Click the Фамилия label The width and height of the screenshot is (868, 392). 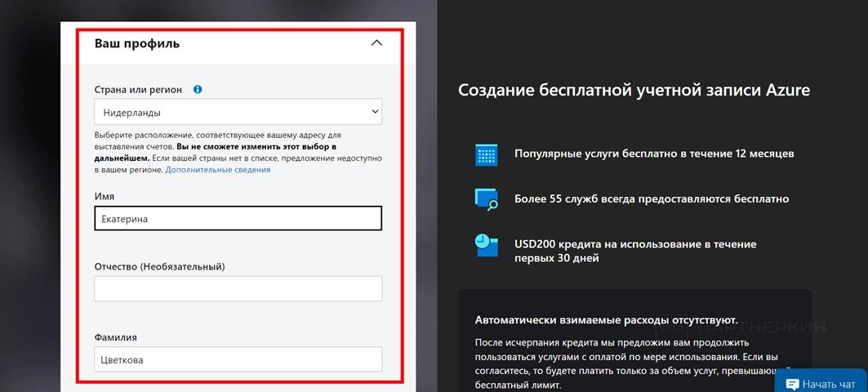[x=116, y=337]
